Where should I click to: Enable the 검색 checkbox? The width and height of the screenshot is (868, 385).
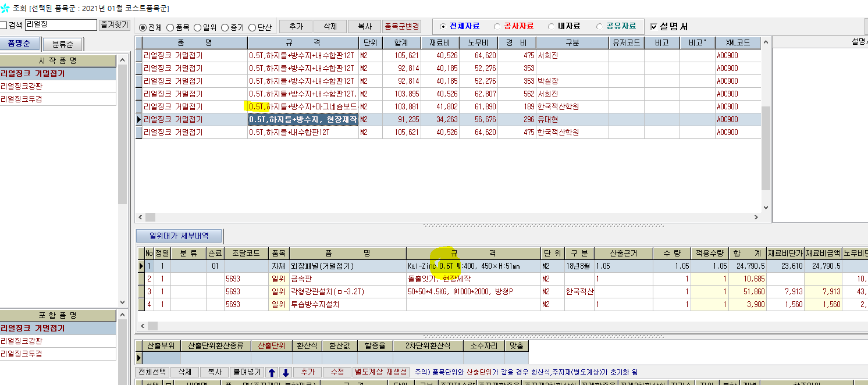pos(3,25)
